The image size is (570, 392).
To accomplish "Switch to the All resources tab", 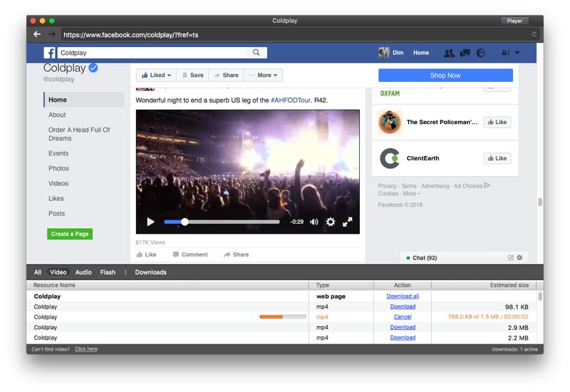I will [38, 272].
